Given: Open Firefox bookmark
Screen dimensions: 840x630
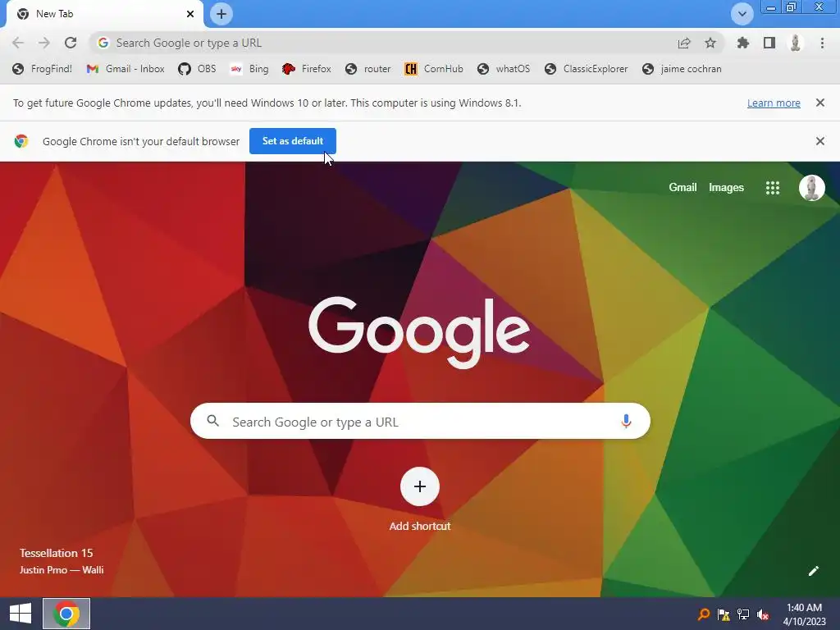Looking at the screenshot, I should (307, 69).
